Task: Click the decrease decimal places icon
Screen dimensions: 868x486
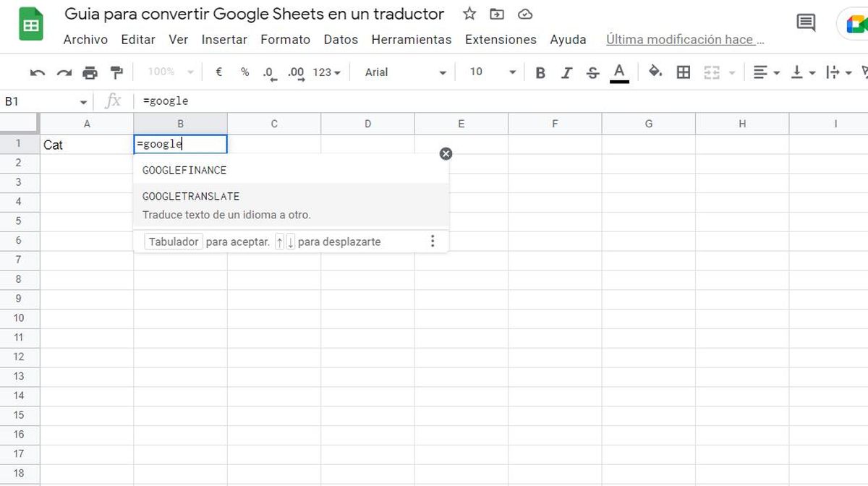Action: [x=268, y=72]
